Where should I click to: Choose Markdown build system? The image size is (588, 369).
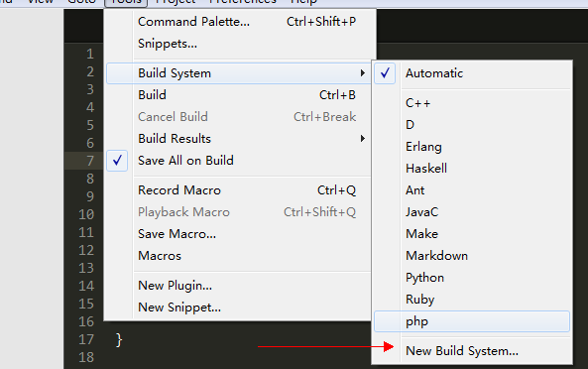(472, 256)
